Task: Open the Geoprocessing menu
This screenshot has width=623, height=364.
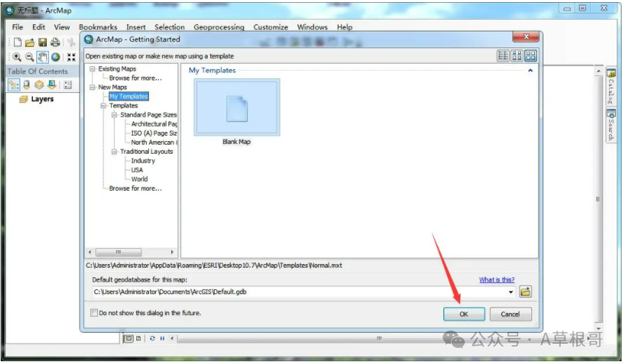Action: point(219,27)
